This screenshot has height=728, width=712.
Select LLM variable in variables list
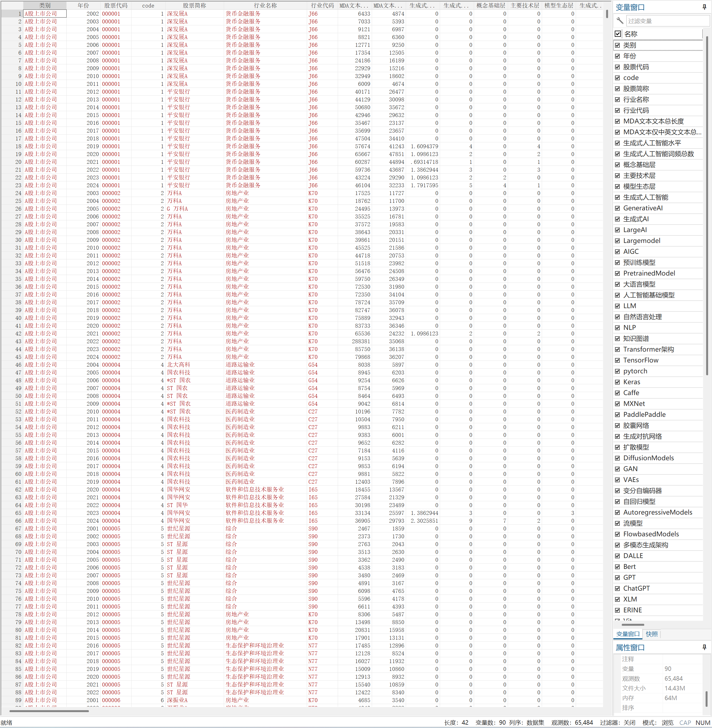(630, 306)
